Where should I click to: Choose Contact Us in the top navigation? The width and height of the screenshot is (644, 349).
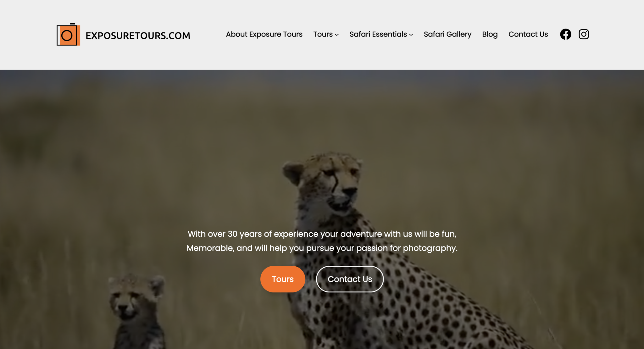click(528, 34)
